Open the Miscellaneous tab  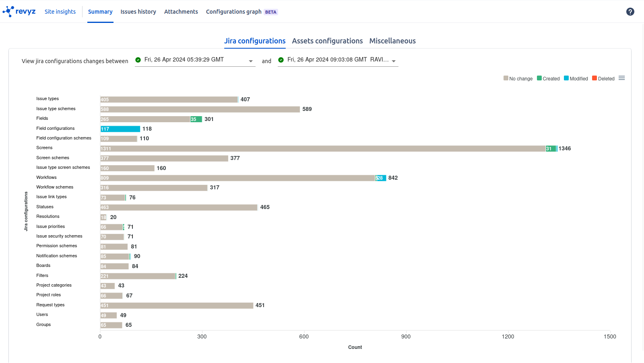point(392,41)
